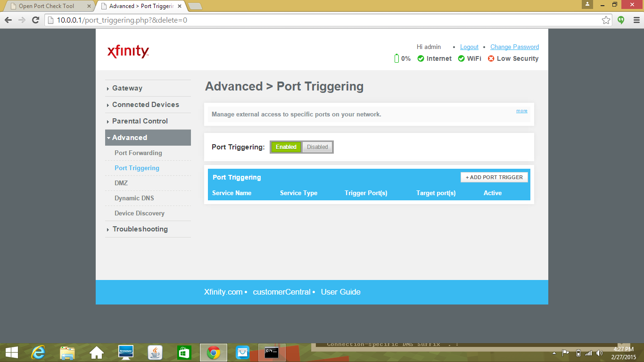
Task: Expand the Connected Devices section
Action: pyautogui.click(x=145, y=105)
